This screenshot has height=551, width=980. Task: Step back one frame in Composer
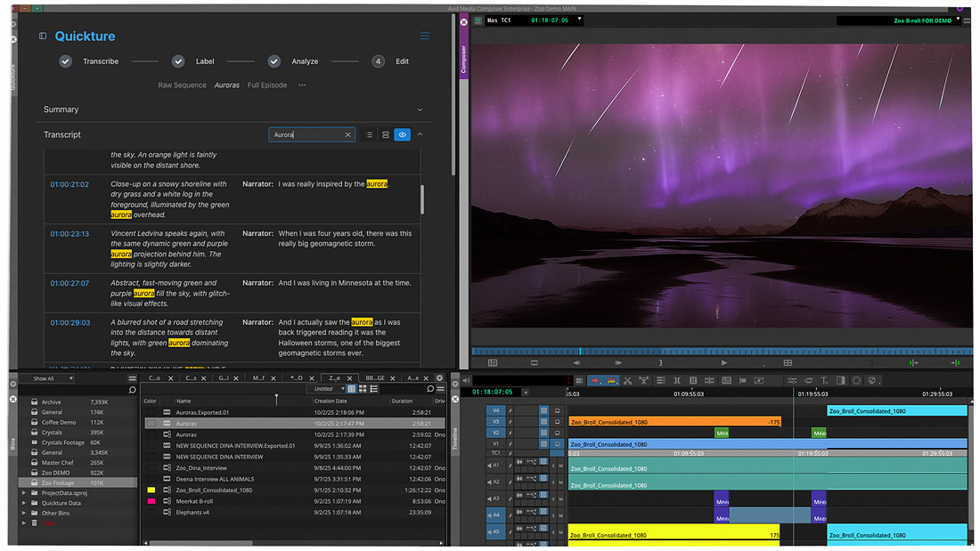(x=576, y=363)
